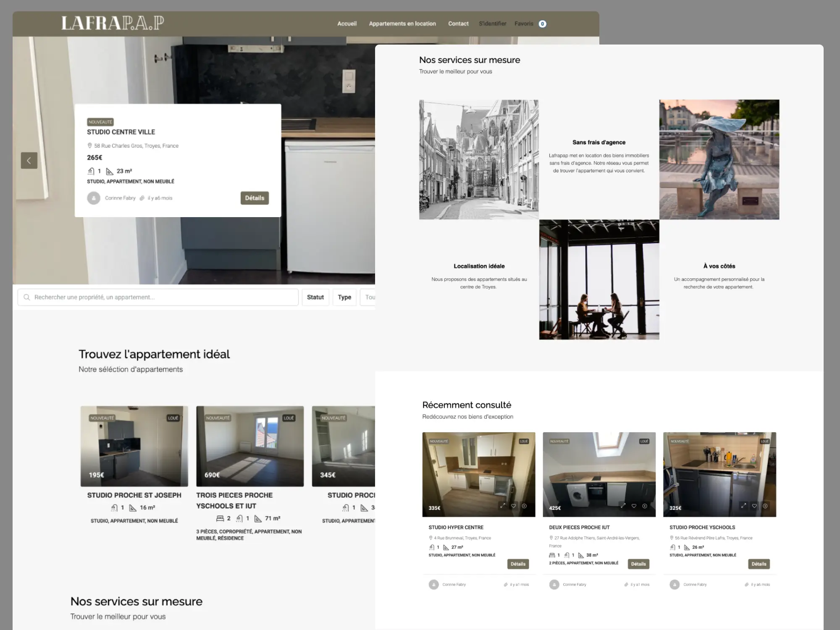Favorite heart icon on Studio Hyper Centre card
Image resolution: width=840 pixels, height=630 pixels.
coord(513,506)
